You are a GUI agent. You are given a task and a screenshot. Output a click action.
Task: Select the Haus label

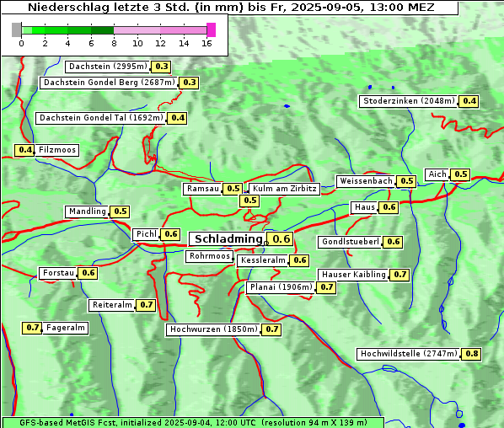click(364, 207)
